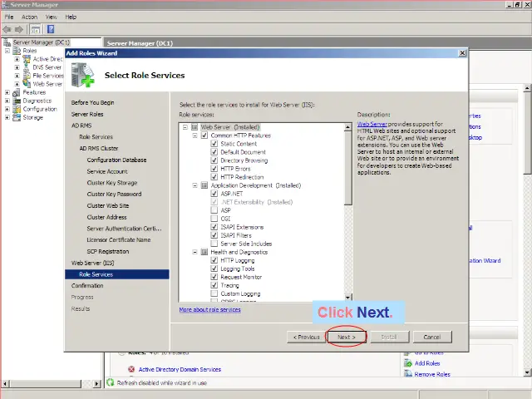This screenshot has width=532, height=399.
Task: Open the Action menu
Action: tap(30, 17)
